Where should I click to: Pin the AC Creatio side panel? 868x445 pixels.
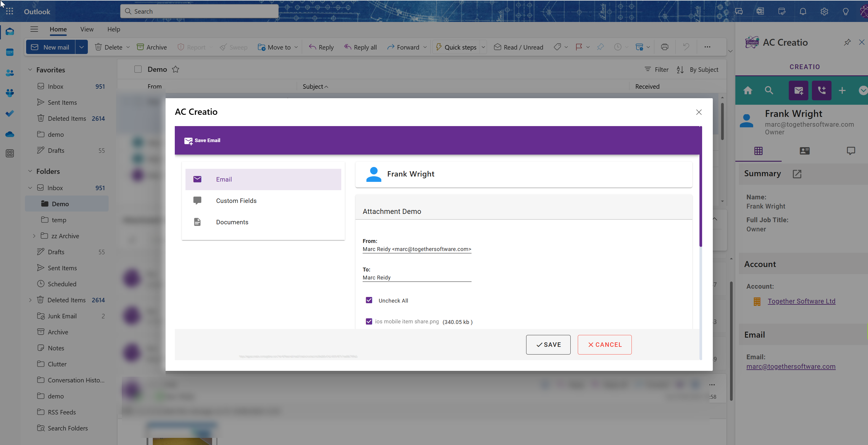[x=847, y=42]
